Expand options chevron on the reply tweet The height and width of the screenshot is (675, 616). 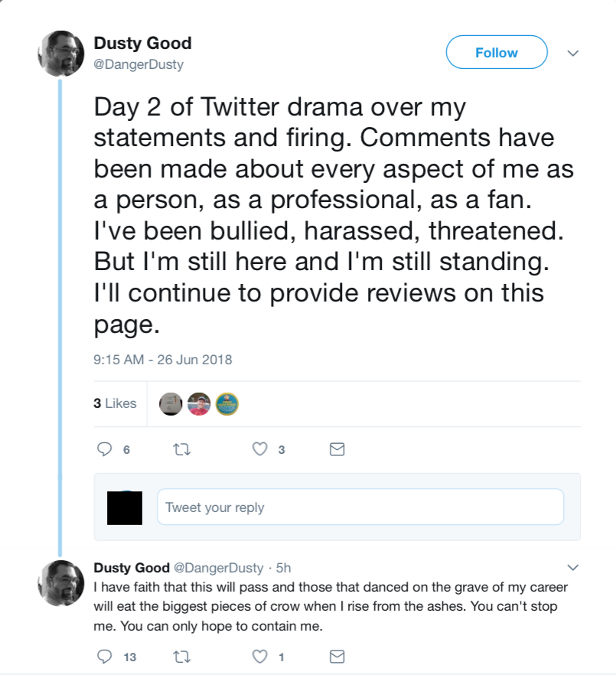point(572,567)
